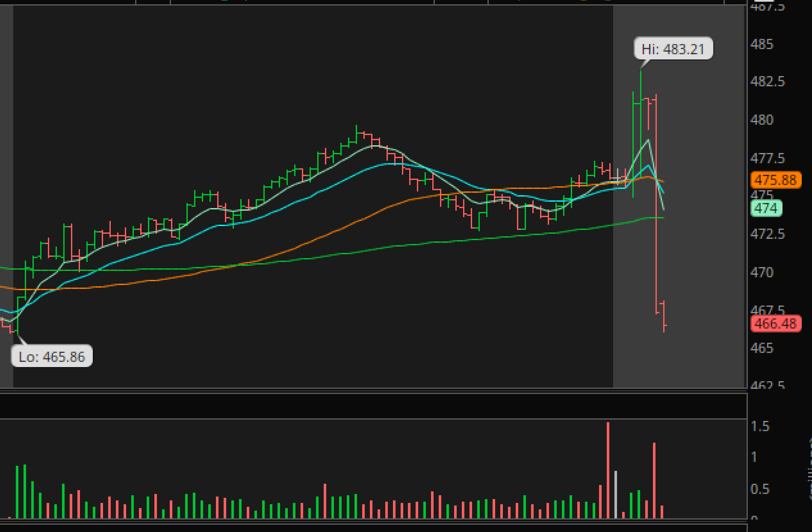Click the second-tallest red volume bar at right
The width and height of the screenshot is (812, 532).
(654, 481)
